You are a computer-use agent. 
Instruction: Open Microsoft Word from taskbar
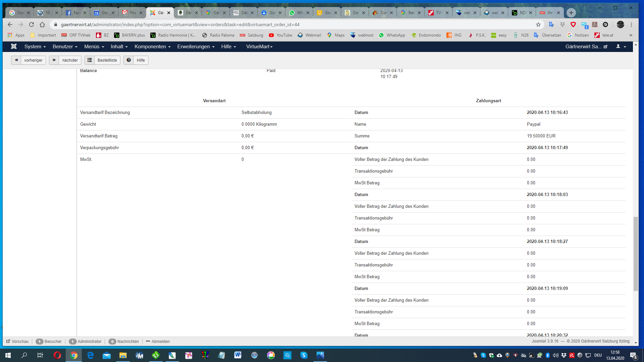coord(238,355)
